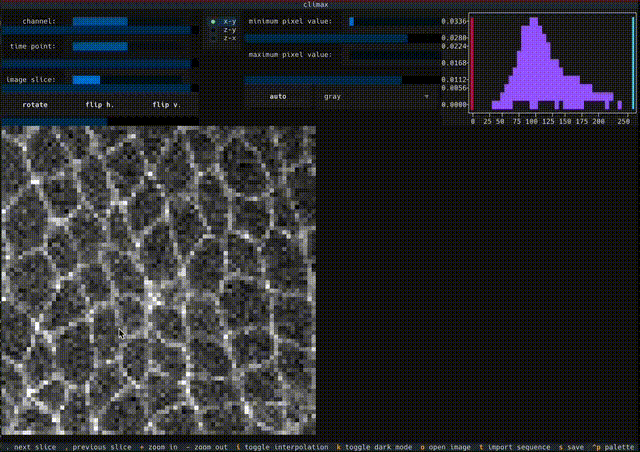Screen dimensions: 640x452
Task: Click import sequence in the footer
Action: click(514, 447)
